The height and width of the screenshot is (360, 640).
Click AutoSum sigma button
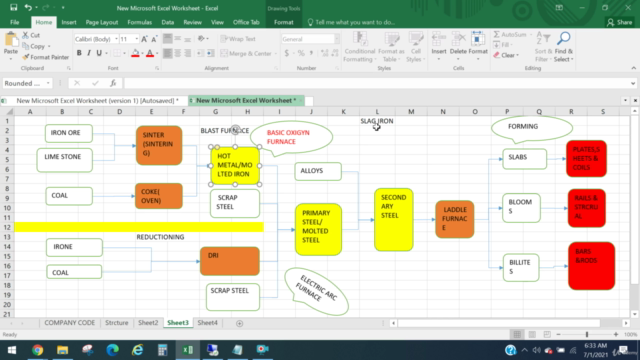point(509,35)
